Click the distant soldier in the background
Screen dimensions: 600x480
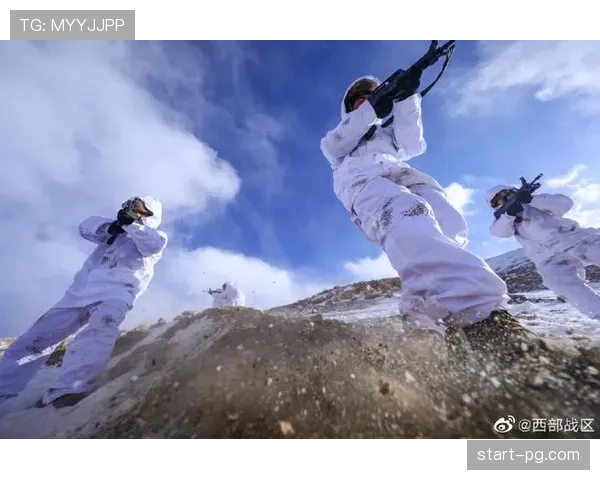227,295
